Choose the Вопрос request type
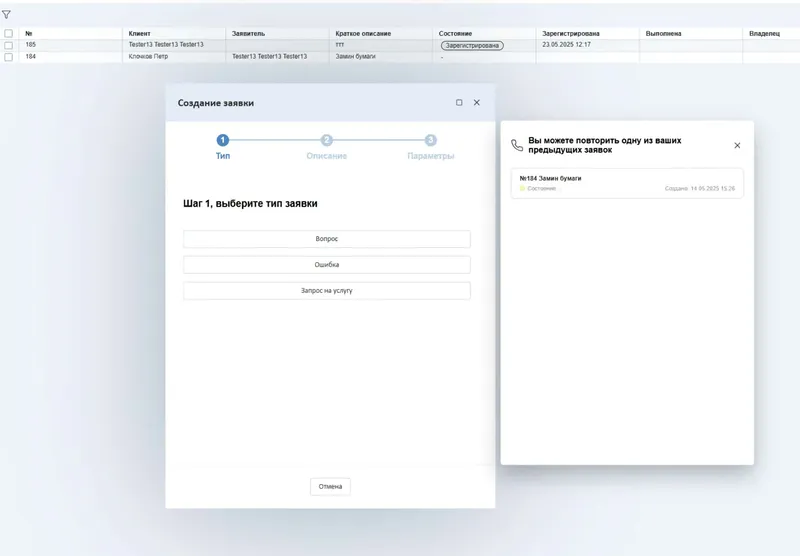 [x=327, y=239]
